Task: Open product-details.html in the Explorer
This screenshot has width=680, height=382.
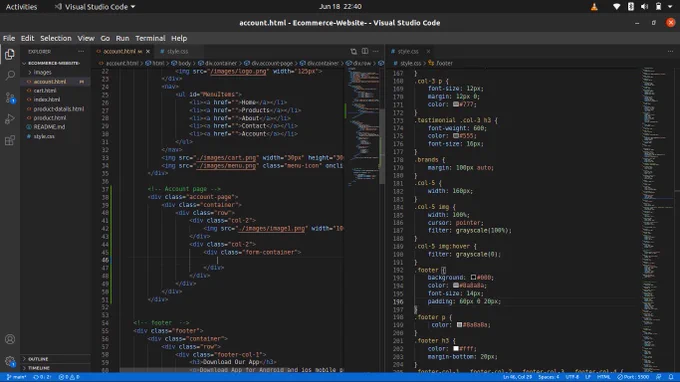Action: pos(59,109)
